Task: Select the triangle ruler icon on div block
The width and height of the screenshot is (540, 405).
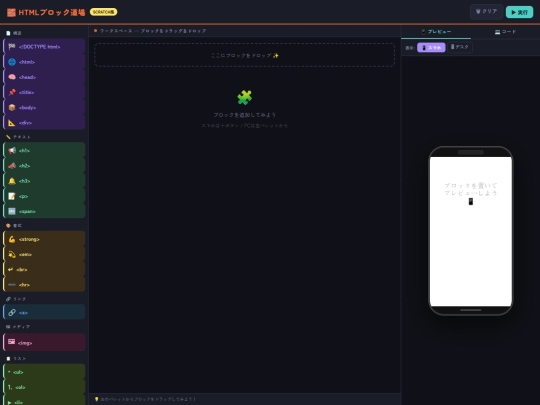Action: click(12, 123)
